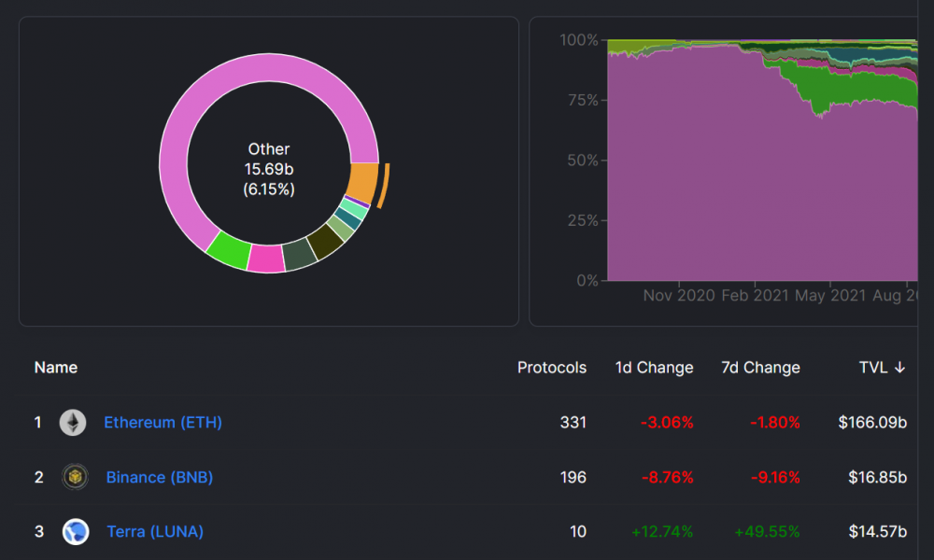Select the mint green donut segment
Image resolution: width=934 pixels, height=560 pixels.
point(355,208)
